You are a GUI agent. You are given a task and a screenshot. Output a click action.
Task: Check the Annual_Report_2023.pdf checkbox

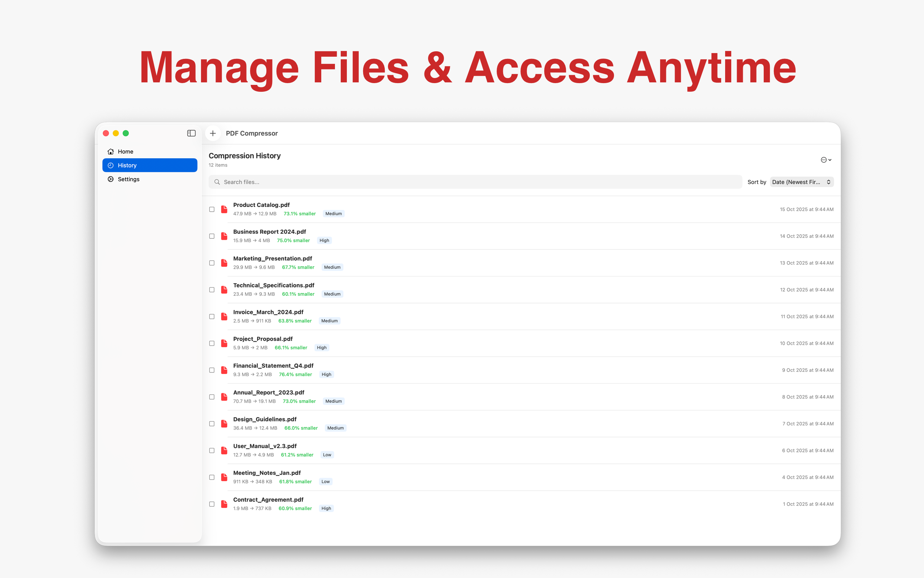click(212, 396)
